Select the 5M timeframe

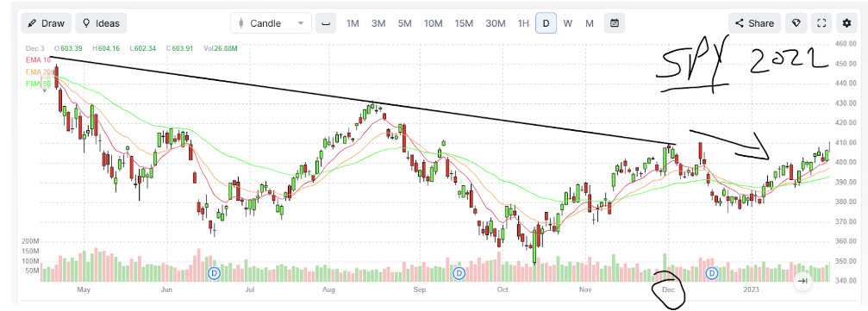point(404,23)
